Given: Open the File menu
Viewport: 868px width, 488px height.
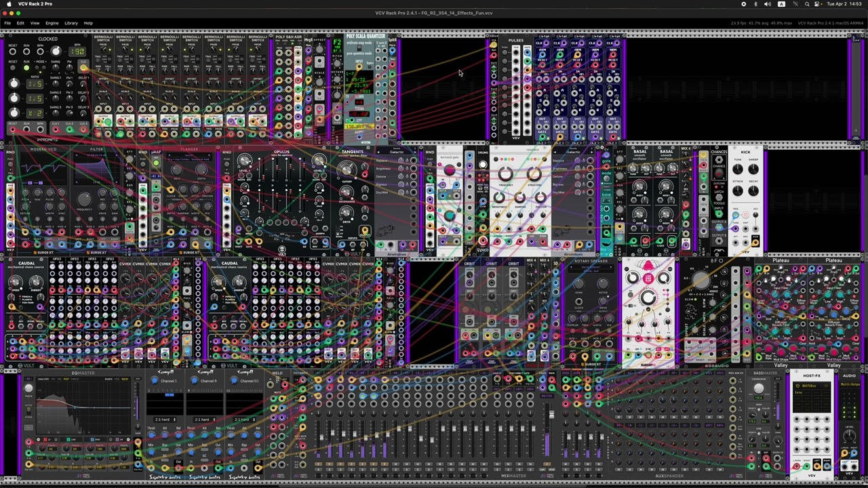Looking at the screenshot, I should [x=7, y=23].
